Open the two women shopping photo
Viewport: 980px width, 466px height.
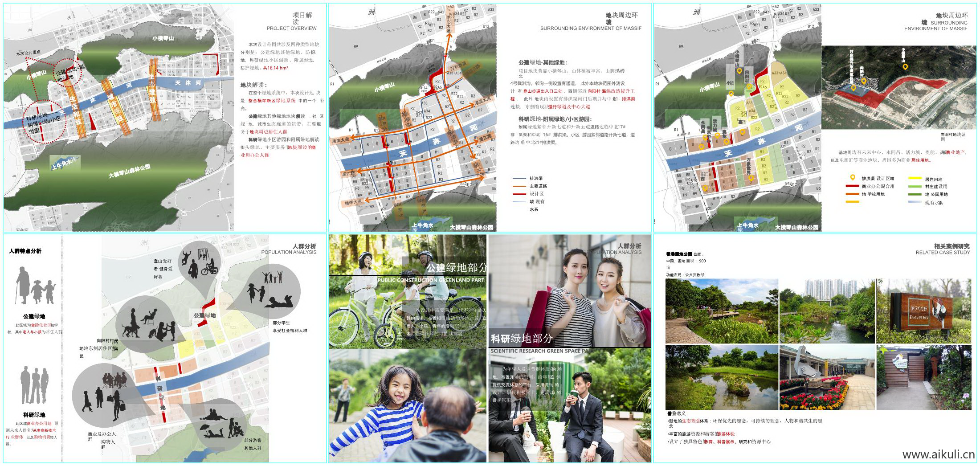click(569, 292)
